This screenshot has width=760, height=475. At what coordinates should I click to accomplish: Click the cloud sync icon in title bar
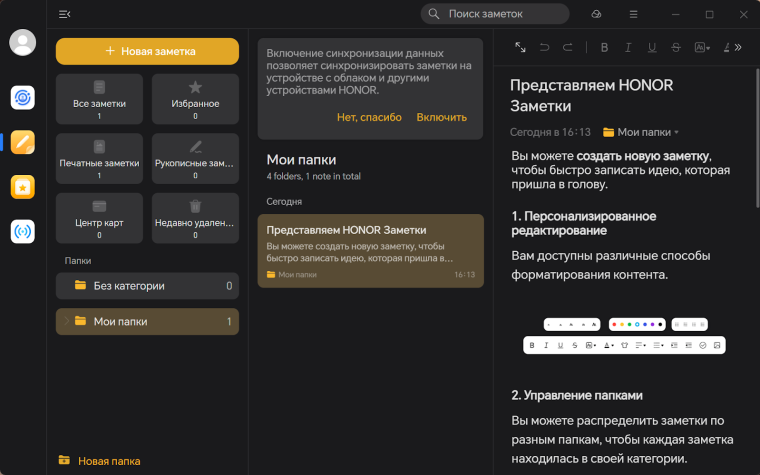tap(596, 15)
